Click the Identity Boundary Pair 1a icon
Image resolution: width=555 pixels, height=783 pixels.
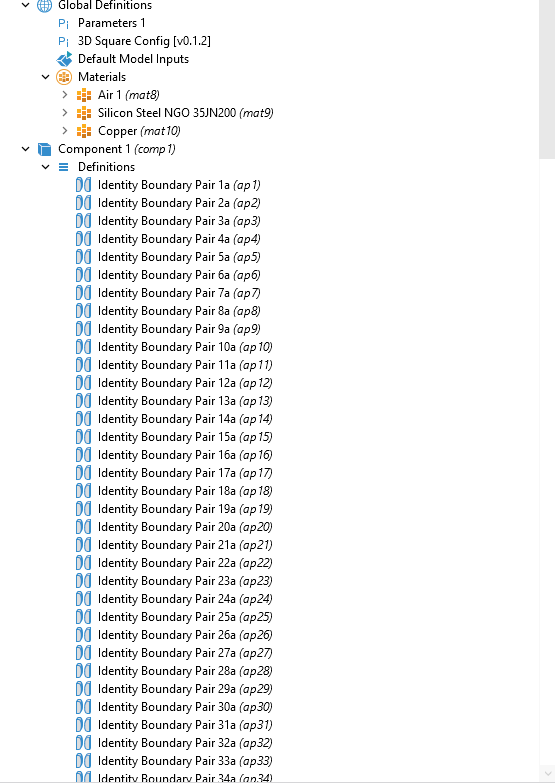click(83, 185)
